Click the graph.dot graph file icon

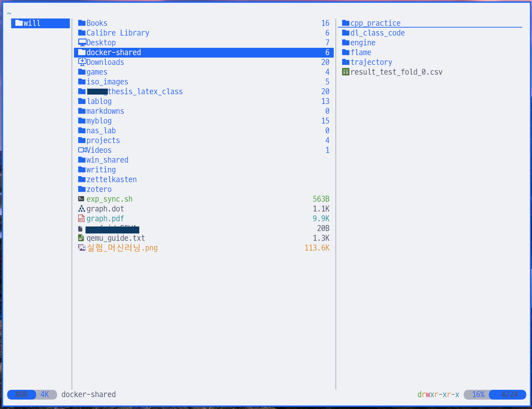(x=82, y=209)
